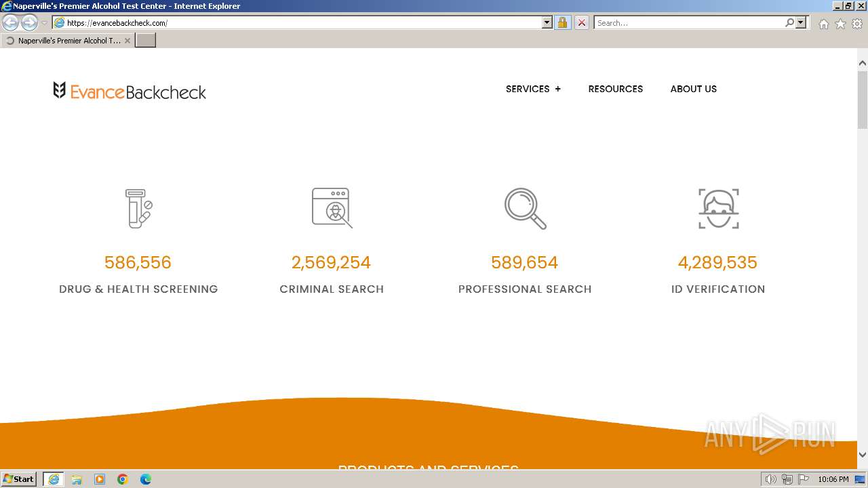Open the Home page icon

823,24
